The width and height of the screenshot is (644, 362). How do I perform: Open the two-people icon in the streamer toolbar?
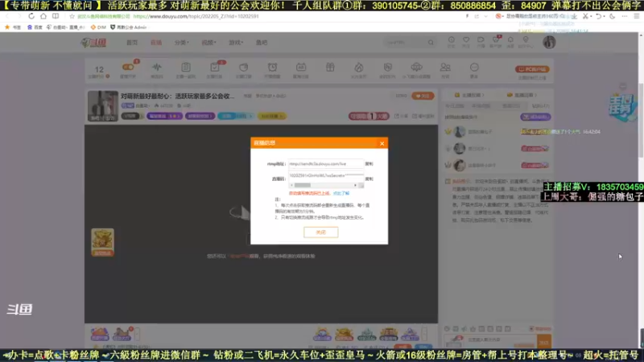click(445, 68)
